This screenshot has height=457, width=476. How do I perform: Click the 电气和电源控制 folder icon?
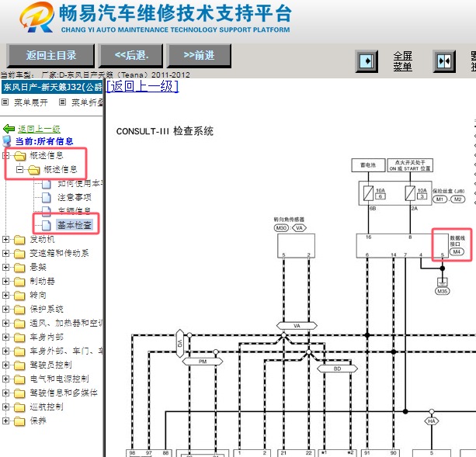click(x=19, y=379)
